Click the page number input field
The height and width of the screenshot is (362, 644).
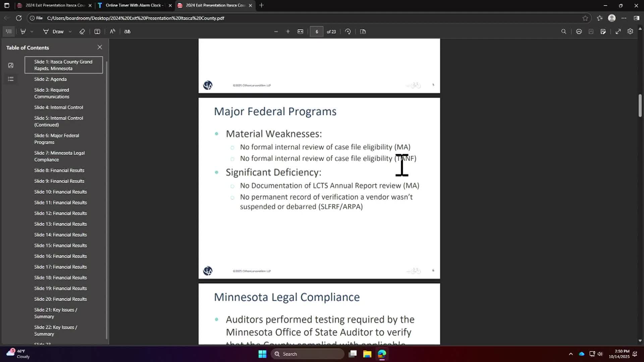[x=317, y=32]
